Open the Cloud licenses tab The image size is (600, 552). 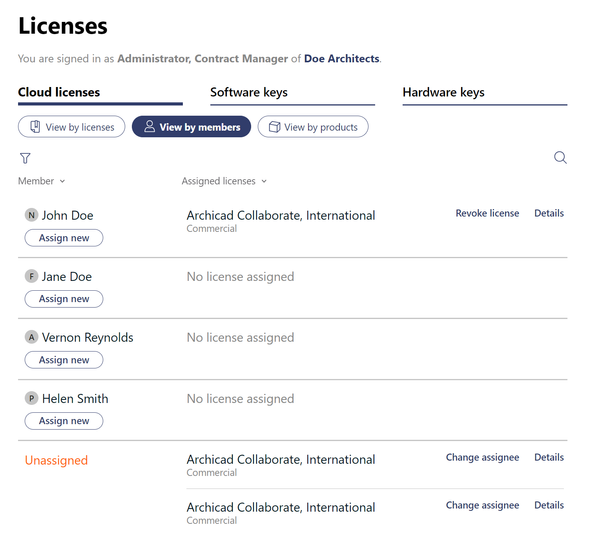click(x=100, y=93)
